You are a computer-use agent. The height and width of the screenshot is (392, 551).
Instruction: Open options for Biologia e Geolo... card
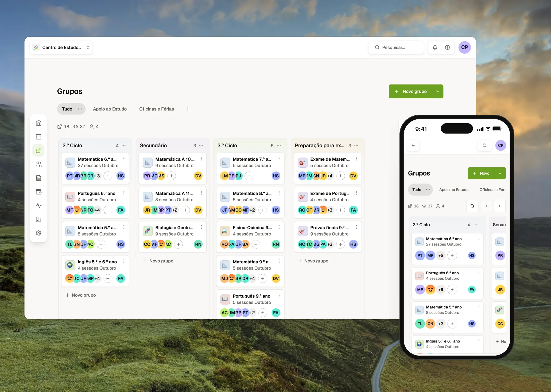click(201, 227)
